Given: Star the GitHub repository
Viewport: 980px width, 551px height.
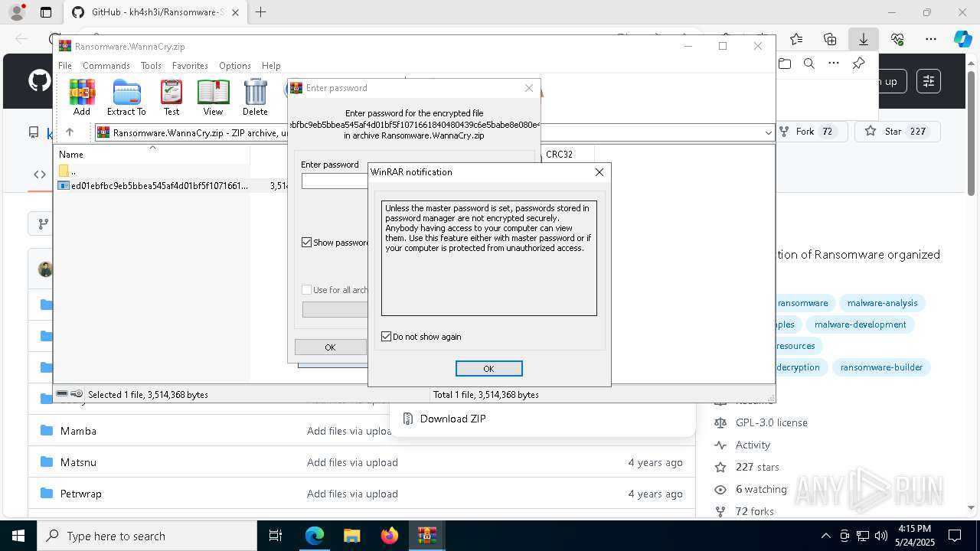Looking at the screenshot, I should click(897, 132).
